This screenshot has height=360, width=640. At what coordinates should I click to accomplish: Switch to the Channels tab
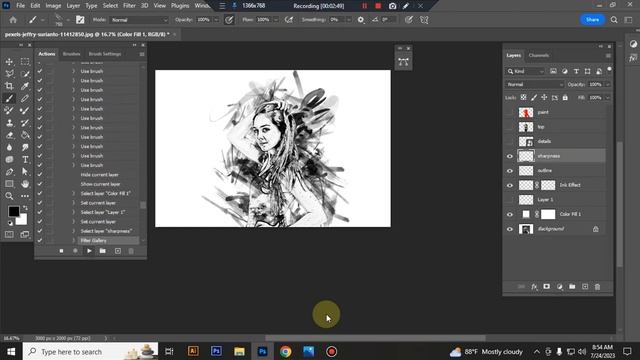coord(539,56)
